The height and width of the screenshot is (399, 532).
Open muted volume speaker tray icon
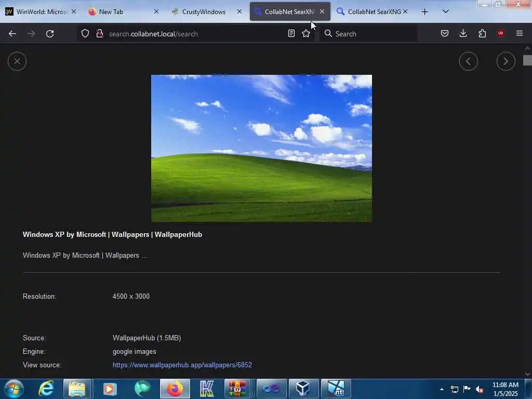(480, 389)
